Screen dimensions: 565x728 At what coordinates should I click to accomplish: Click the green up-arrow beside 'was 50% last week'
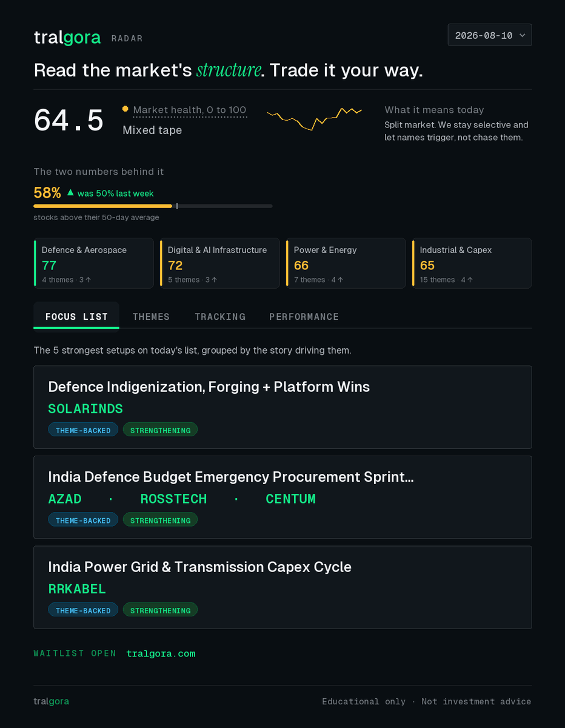click(70, 192)
